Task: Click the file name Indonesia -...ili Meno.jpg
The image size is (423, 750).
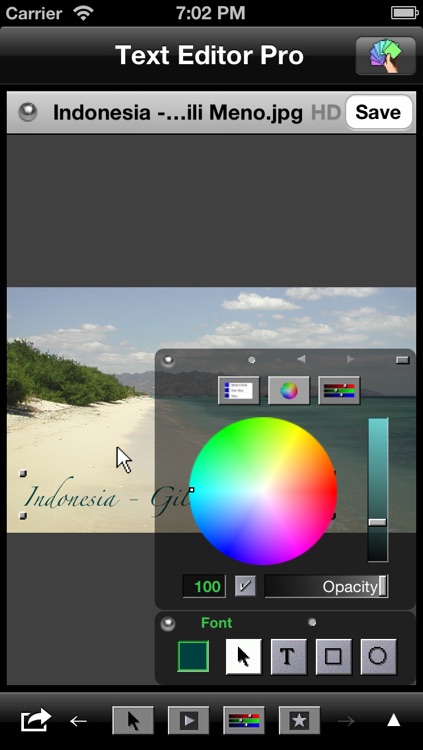Action: (x=178, y=113)
